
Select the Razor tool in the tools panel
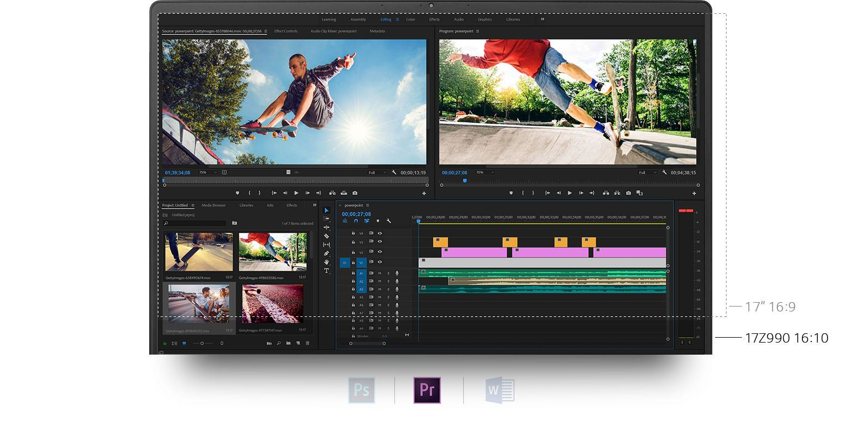coord(327,236)
